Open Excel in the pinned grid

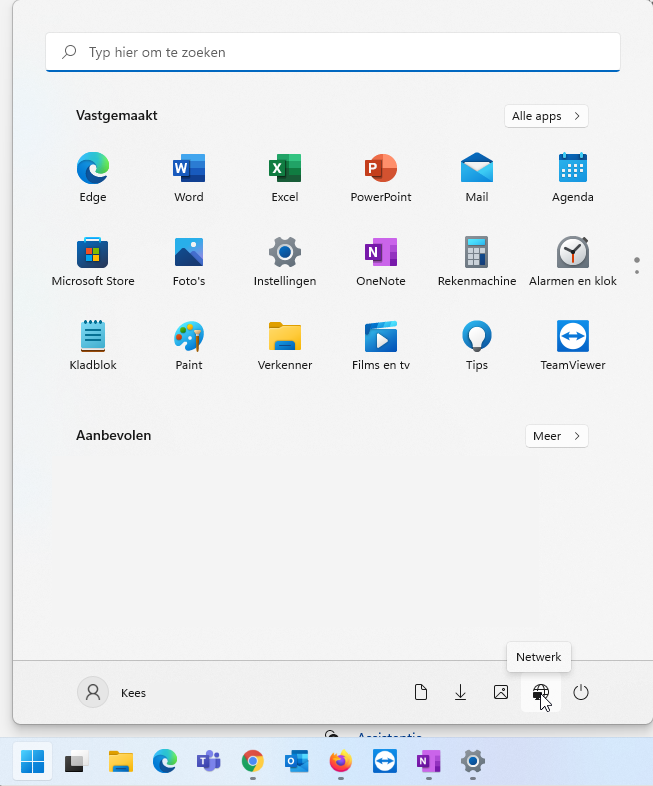285,177
